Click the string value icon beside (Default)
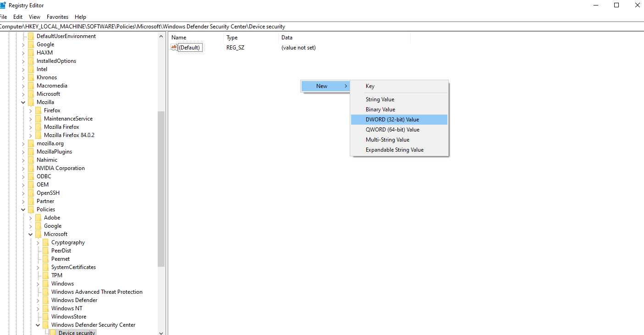This screenshot has width=644, height=335. [174, 47]
